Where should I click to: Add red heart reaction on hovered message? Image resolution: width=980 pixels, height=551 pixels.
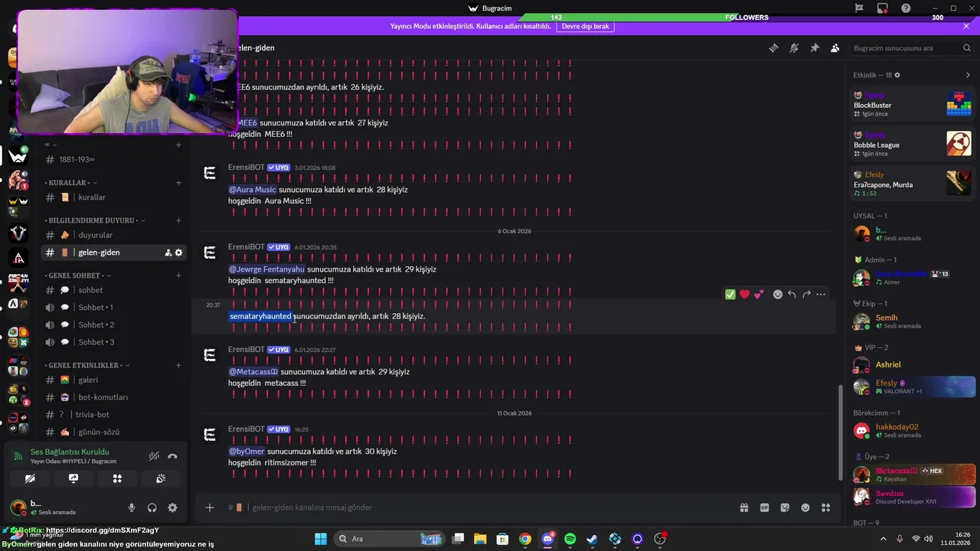[744, 295]
